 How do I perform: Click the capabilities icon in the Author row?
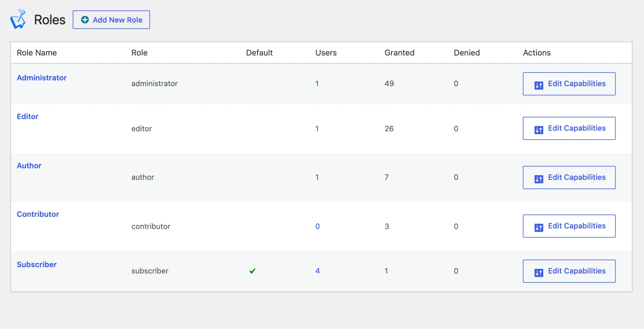coord(539,179)
